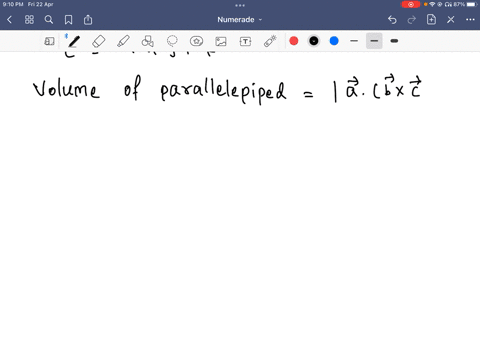This screenshot has height=360, width=480.
Task: Tap the share export icon
Action: [x=88, y=20]
